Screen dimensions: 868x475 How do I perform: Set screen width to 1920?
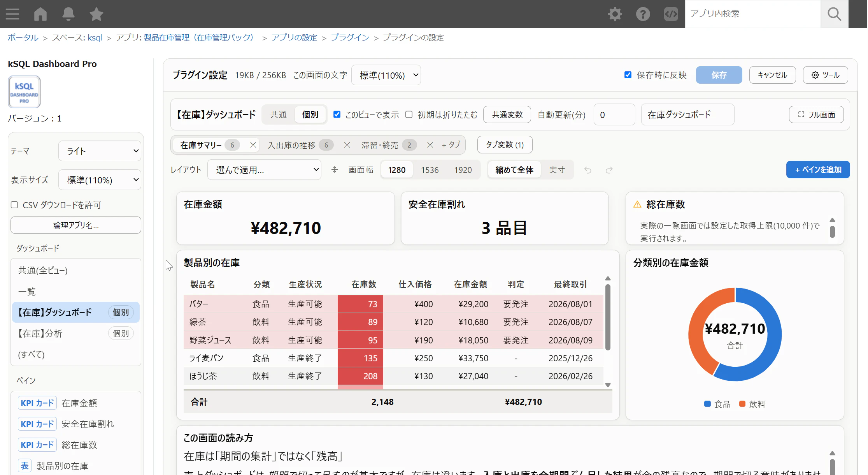pos(463,170)
